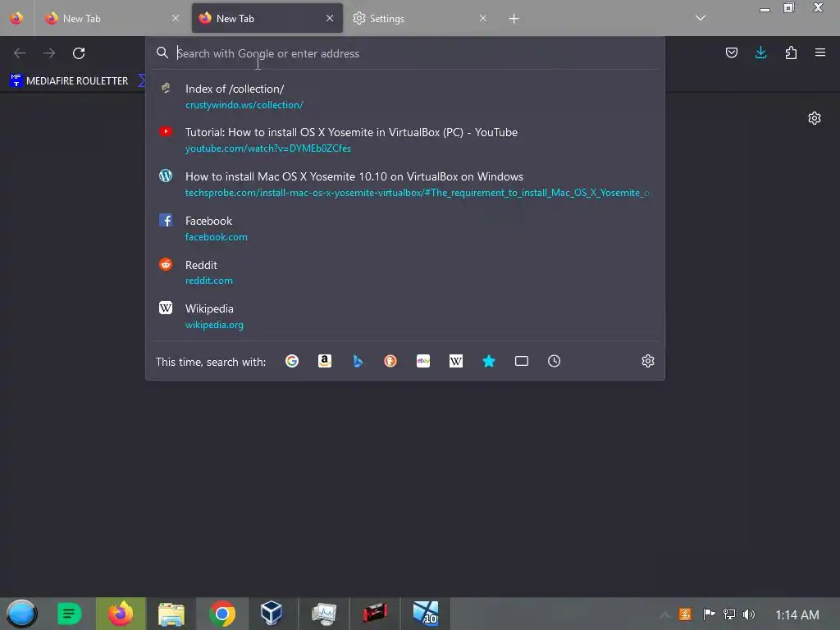Screen dimensions: 840x630
Task: Click the 1:14 AM clock
Action: tap(797, 615)
